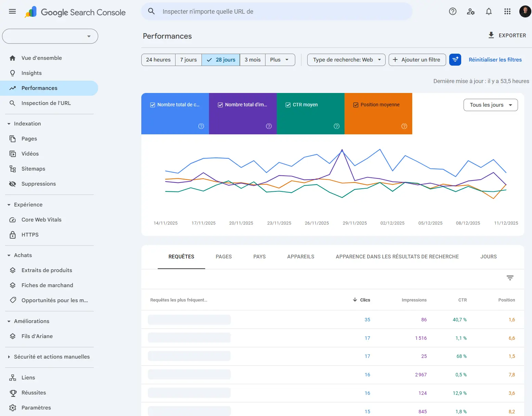Open Paramètres from the sidebar

36,407
